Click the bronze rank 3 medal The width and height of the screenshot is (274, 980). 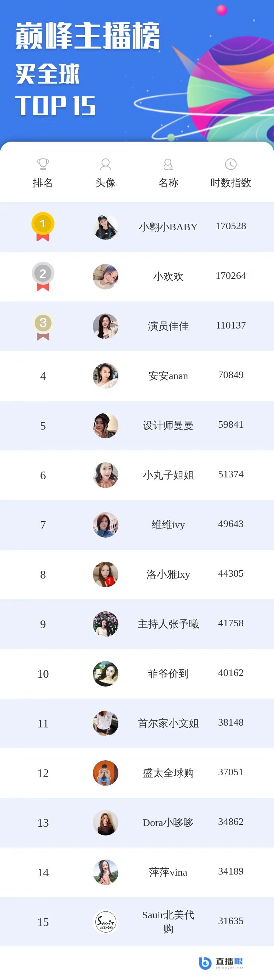(x=43, y=326)
